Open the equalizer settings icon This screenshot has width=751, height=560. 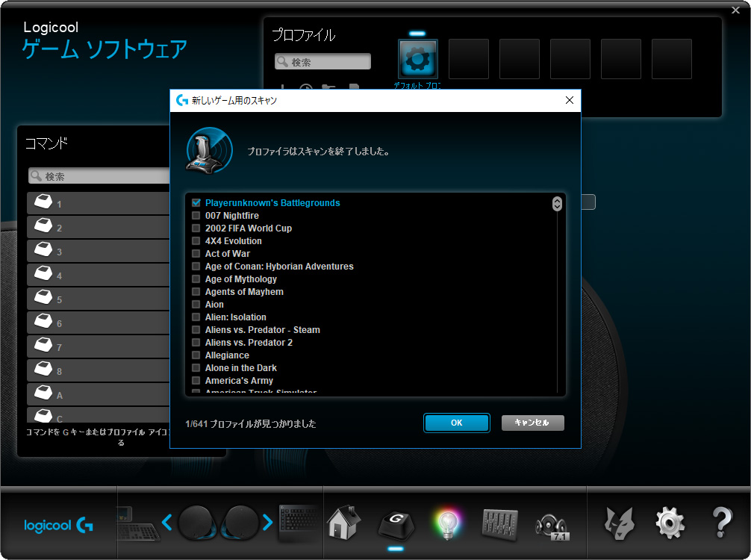coord(499,524)
